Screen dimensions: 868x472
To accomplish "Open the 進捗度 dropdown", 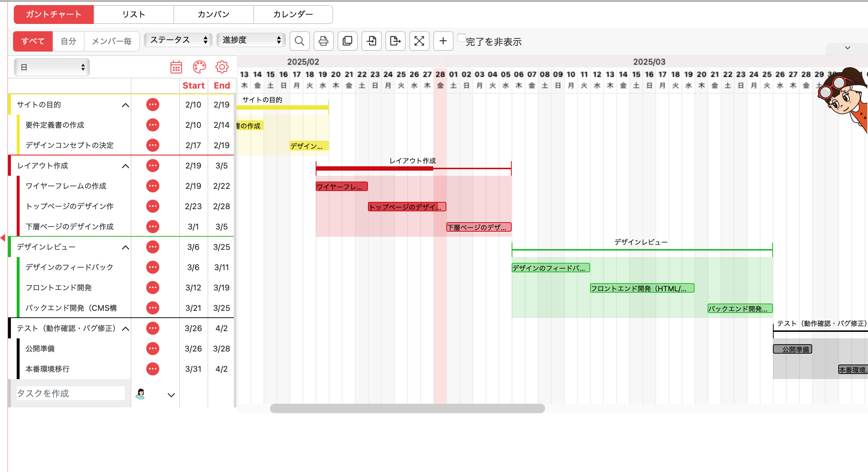I will click(251, 40).
